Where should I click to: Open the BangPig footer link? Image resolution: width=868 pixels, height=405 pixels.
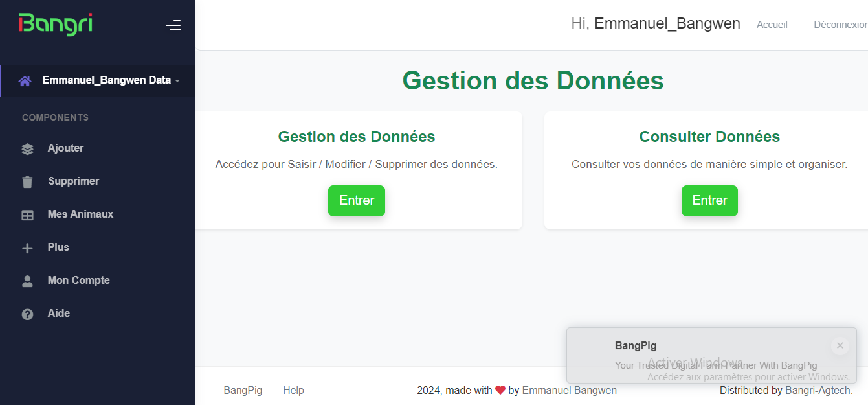[x=243, y=391]
